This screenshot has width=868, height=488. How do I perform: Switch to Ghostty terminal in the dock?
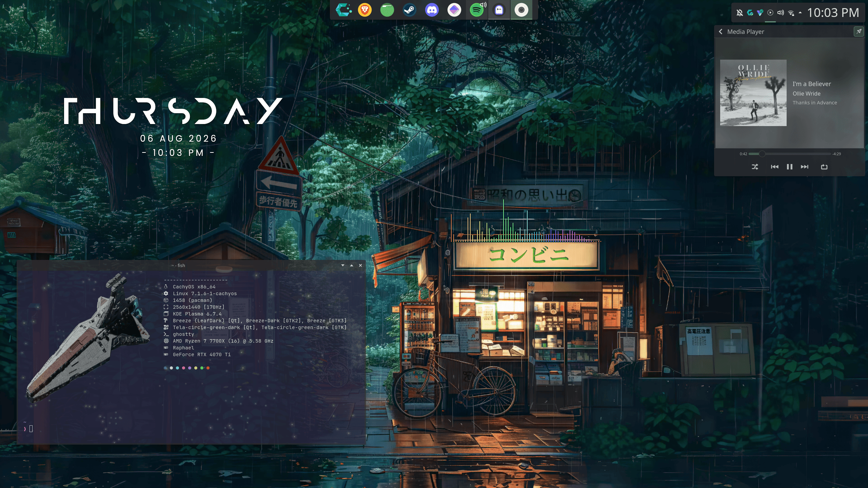point(499,10)
